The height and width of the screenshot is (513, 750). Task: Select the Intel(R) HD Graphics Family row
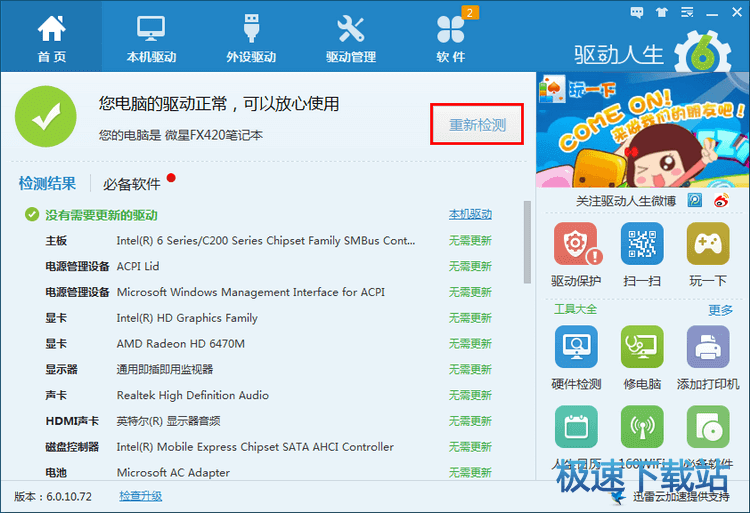(x=268, y=318)
